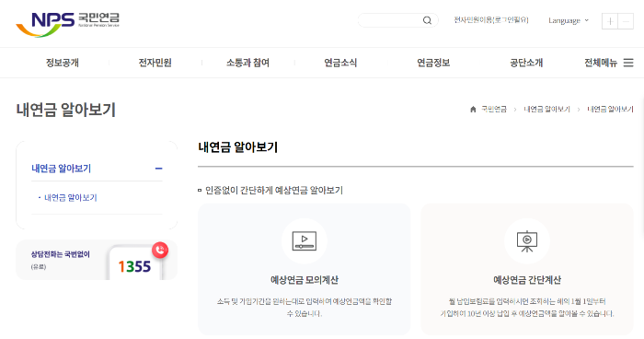Collapse sidebar 내연금 알아보기 minus toggle
The image size is (644, 339).
click(x=158, y=169)
